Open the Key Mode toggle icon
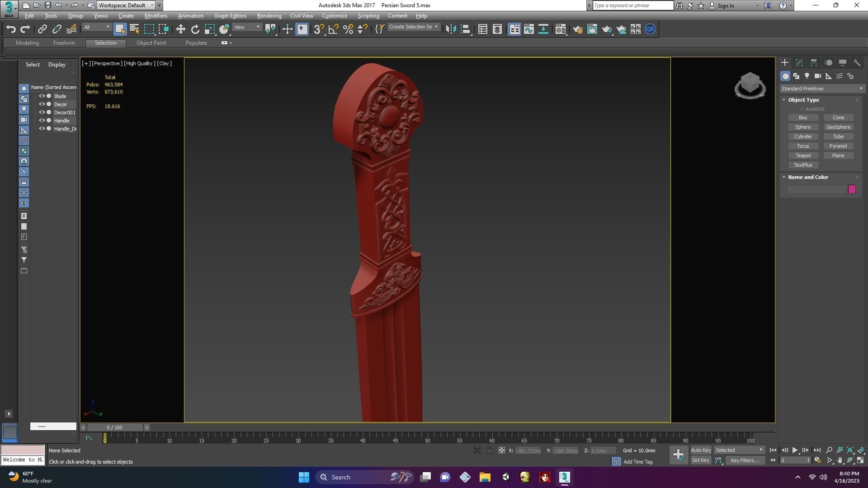868x488 pixels. click(x=773, y=460)
